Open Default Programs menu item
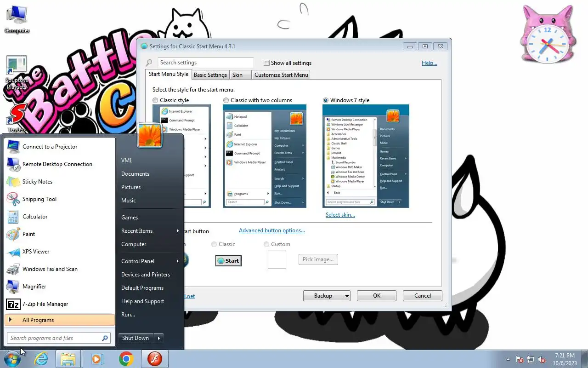The image size is (588, 368). [x=142, y=288]
